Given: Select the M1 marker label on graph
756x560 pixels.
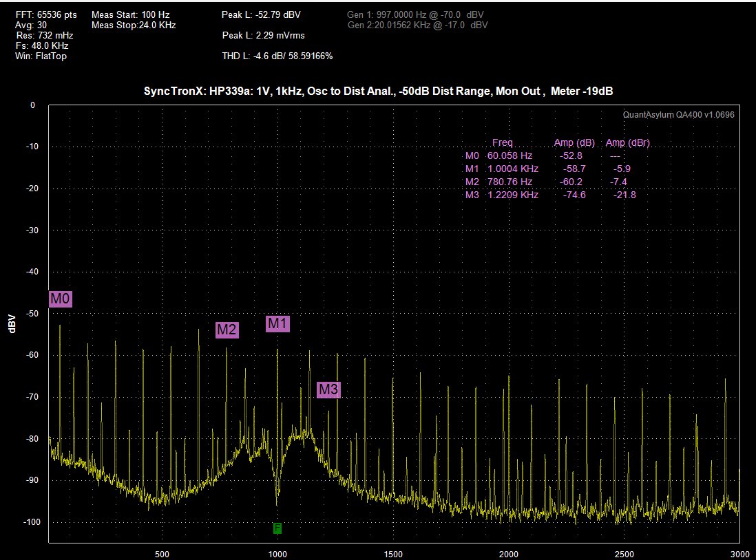Looking at the screenshot, I should coord(277,324).
